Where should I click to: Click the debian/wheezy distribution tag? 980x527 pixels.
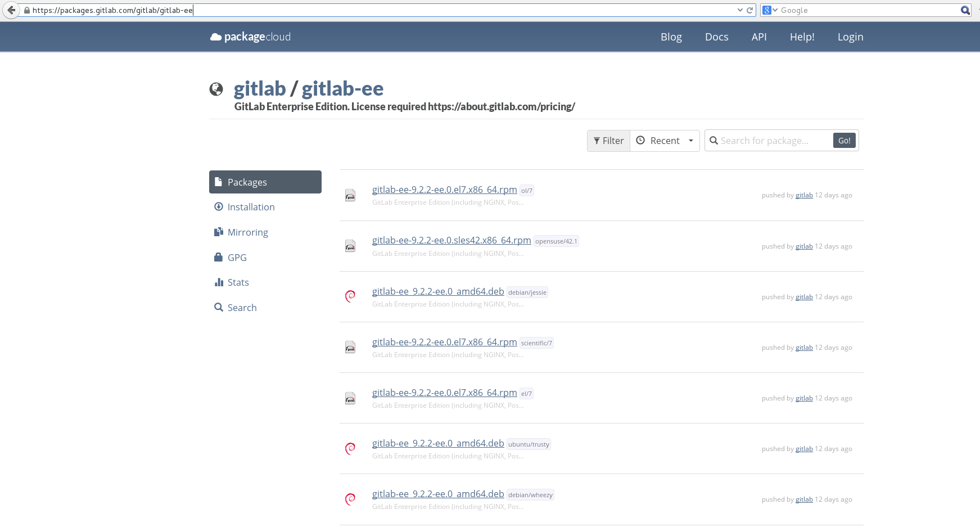[x=530, y=495]
